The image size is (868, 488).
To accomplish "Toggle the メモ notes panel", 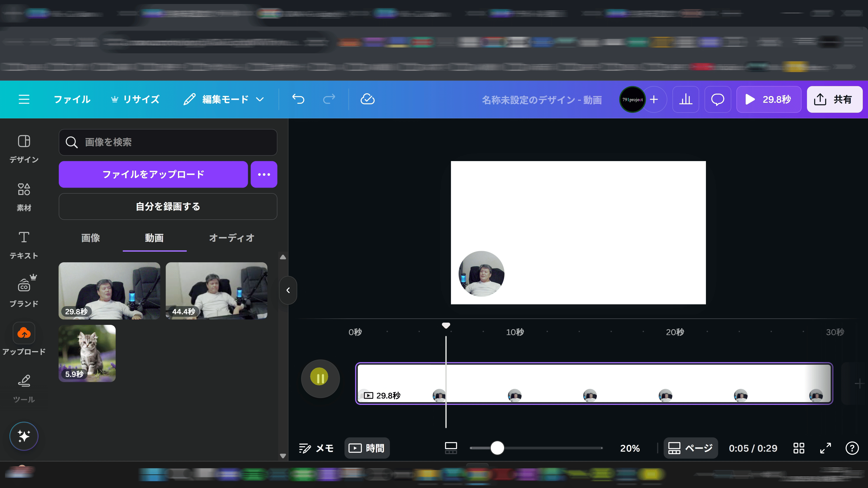I will (x=316, y=448).
